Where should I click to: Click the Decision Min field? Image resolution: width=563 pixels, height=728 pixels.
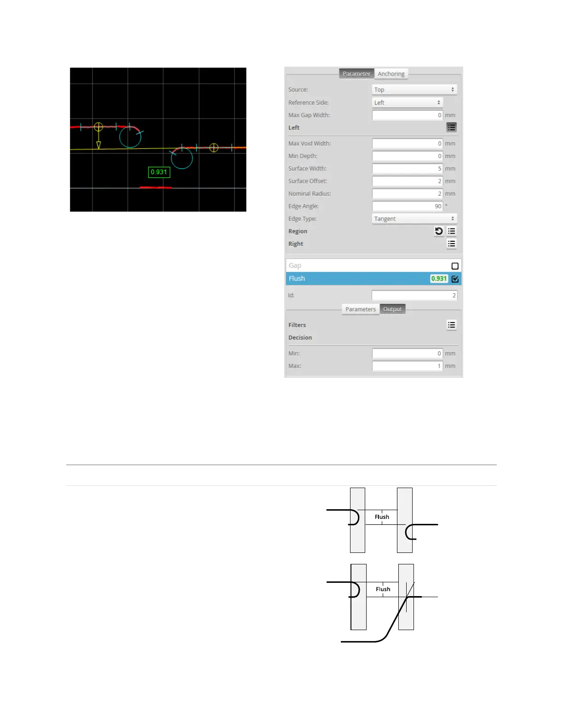coord(408,353)
